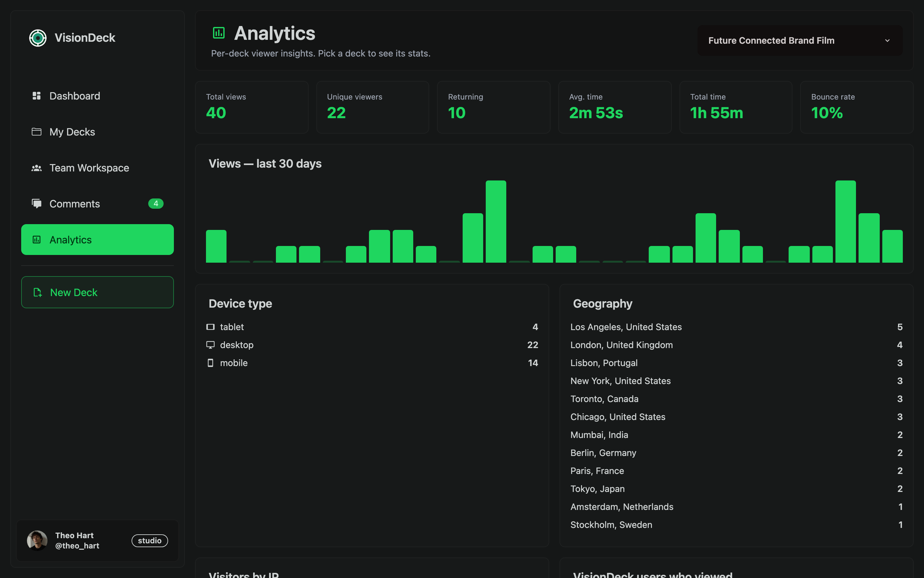924x578 pixels.
Task: Click Berlin, Germany row
Action: pyautogui.click(x=736, y=453)
